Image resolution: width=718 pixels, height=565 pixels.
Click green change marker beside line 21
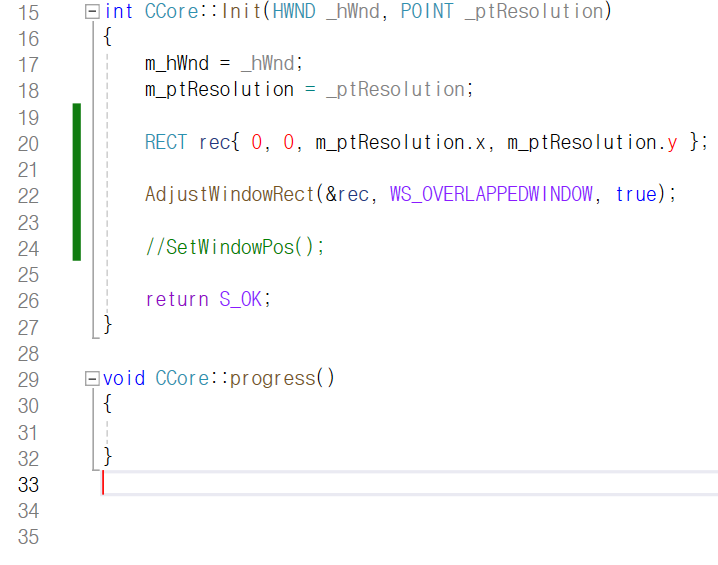(77, 170)
